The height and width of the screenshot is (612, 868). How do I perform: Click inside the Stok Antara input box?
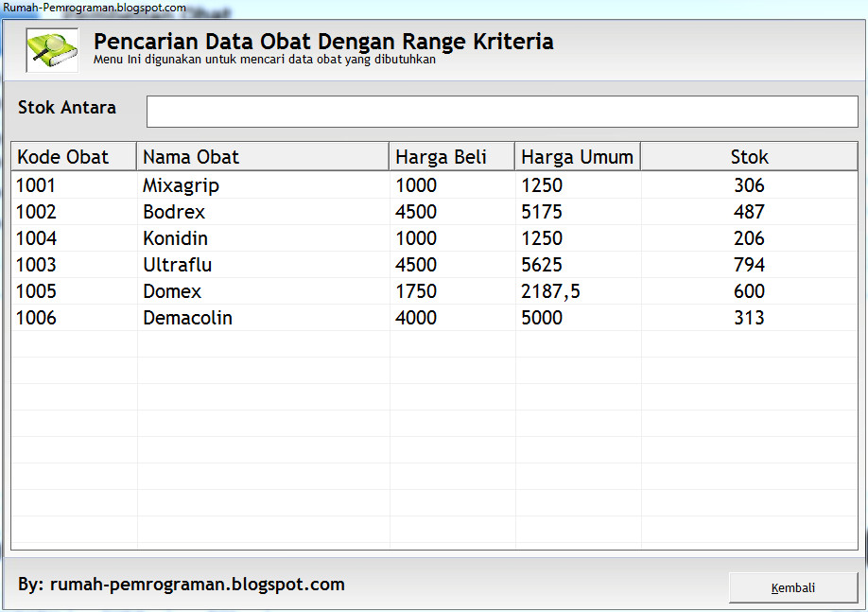point(501,111)
